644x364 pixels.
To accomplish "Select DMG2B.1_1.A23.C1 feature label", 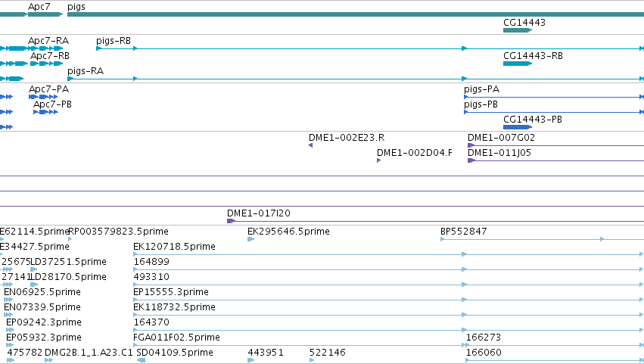I will (x=89, y=353).
